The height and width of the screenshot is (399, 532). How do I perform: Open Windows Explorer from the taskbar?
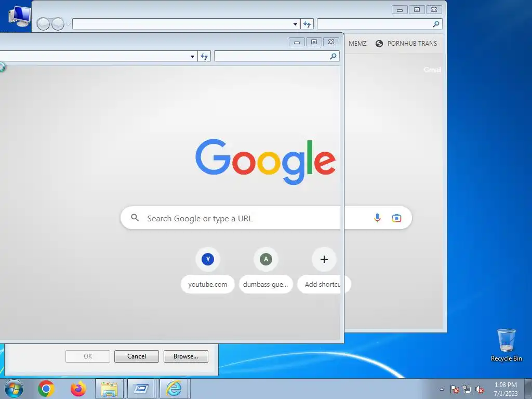point(109,389)
